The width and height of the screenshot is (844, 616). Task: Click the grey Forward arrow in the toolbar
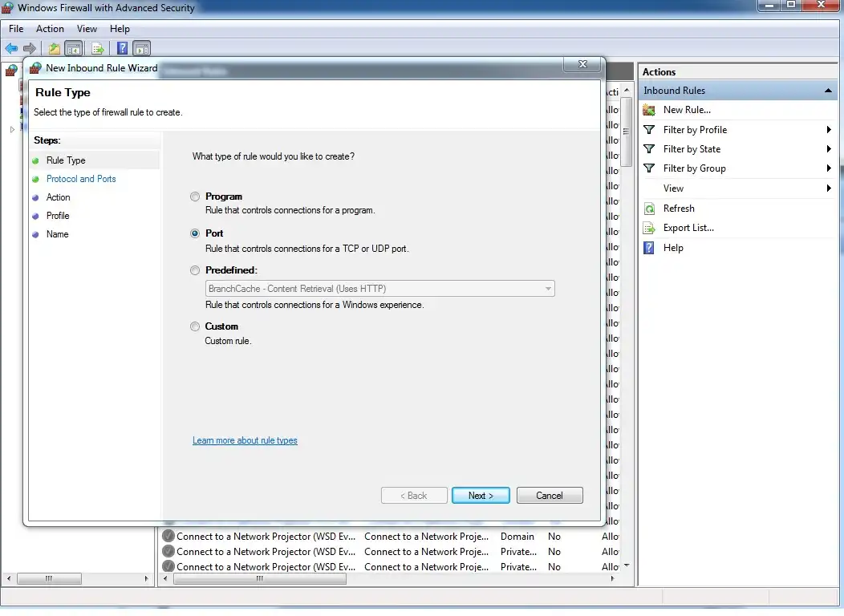tap(30, 48)
